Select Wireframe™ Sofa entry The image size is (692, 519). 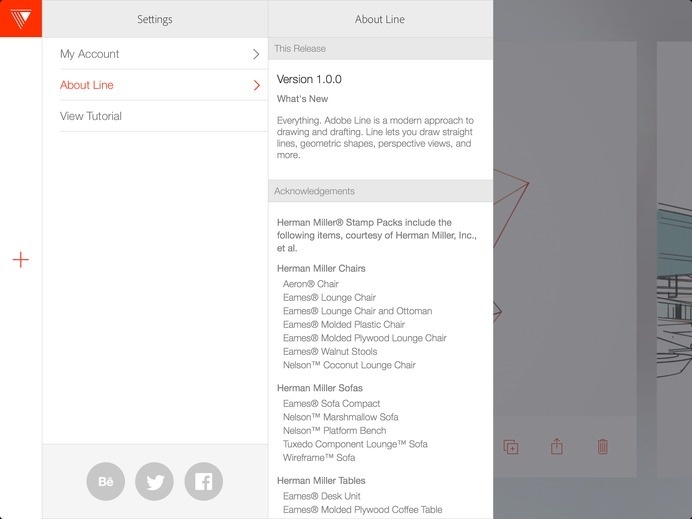point(319,458)
